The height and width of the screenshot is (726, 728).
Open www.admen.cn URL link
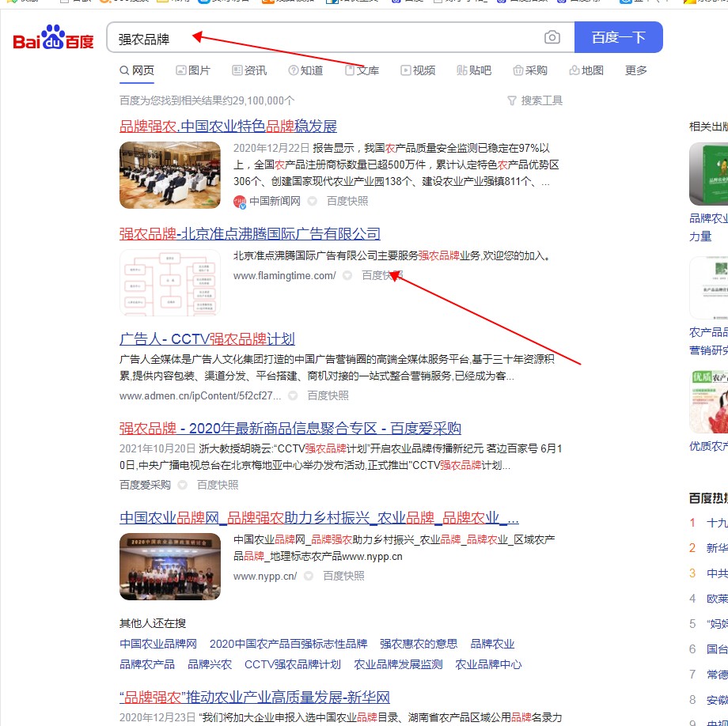point(200,395)
